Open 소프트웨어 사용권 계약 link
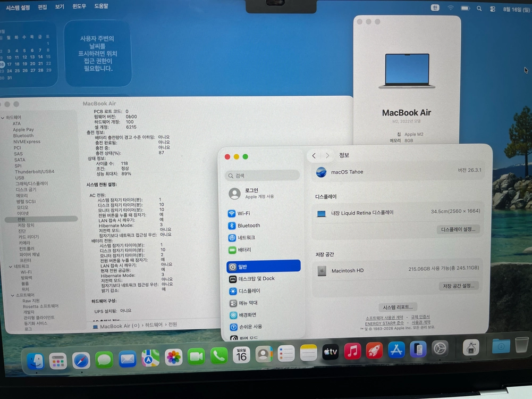532x399 pixels. [384, 318]
